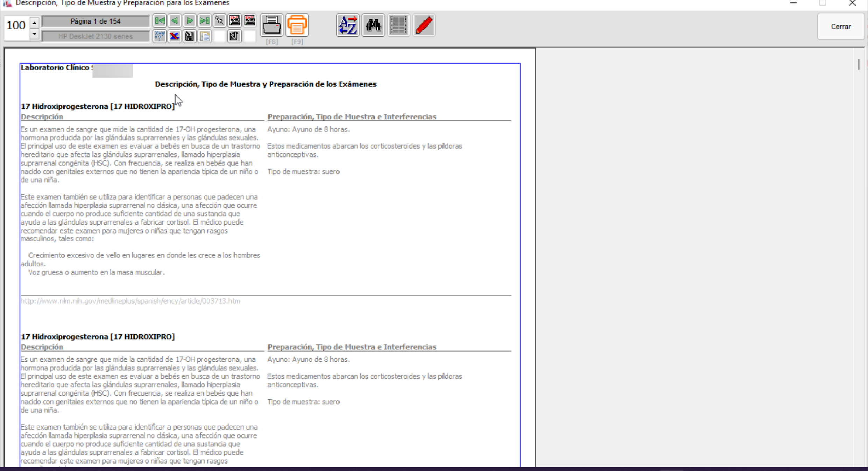The width and height of the screenshot is (868, 471).
Task: Click the X+Y formula icon
Action: [x=160, y=36]
